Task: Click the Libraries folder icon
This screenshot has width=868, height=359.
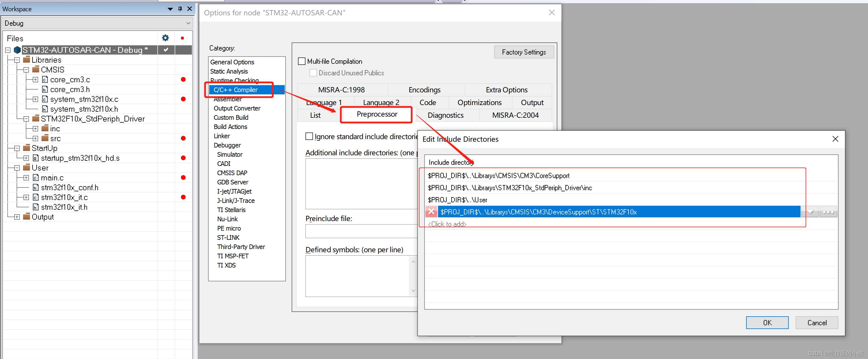Action: [x=27, y=60]
